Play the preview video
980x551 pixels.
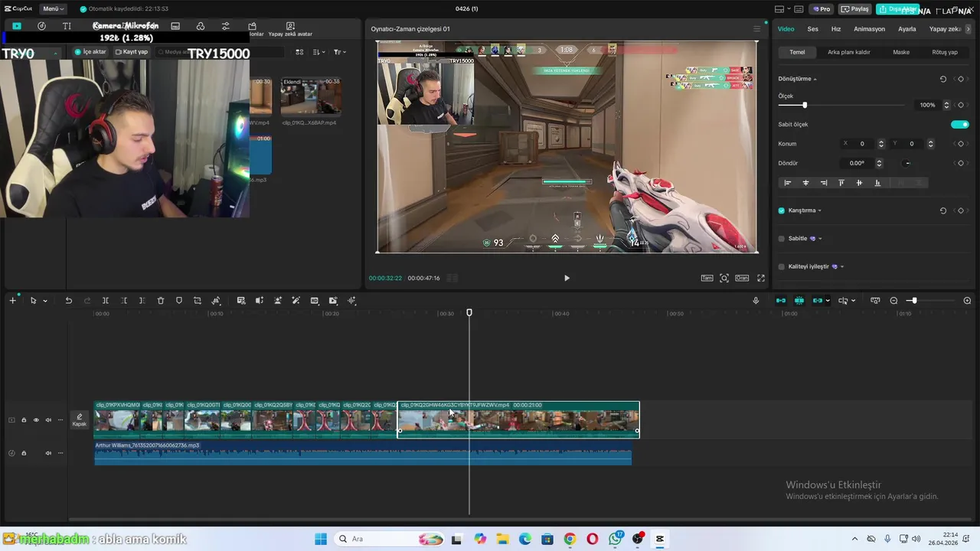coord(567,278)
